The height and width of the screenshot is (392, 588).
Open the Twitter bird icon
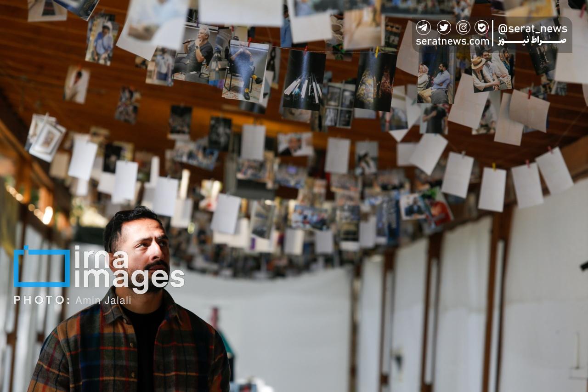coord(443,28)
